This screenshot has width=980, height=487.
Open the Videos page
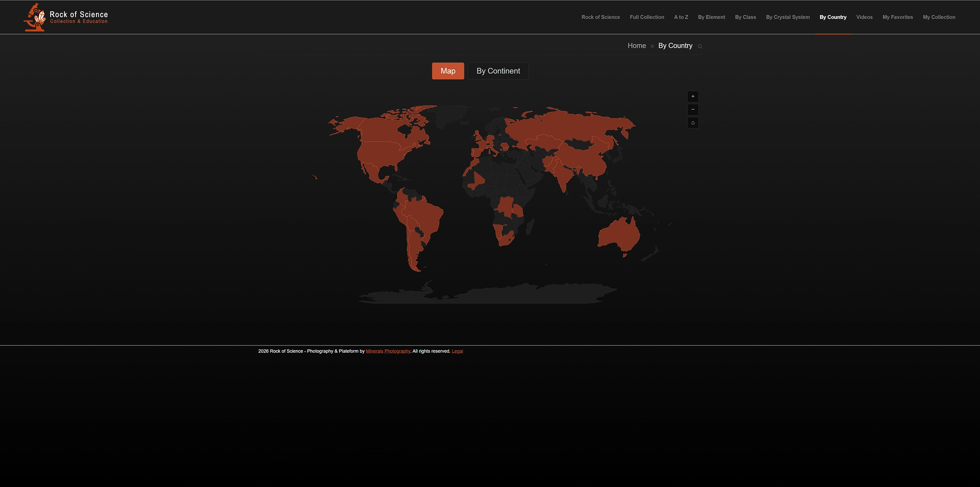864,17
